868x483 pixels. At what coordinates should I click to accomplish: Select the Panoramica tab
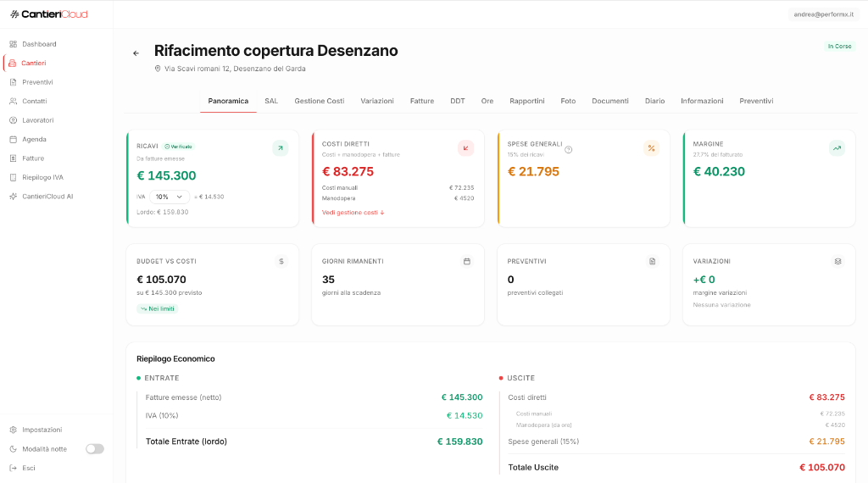[228, 101]
